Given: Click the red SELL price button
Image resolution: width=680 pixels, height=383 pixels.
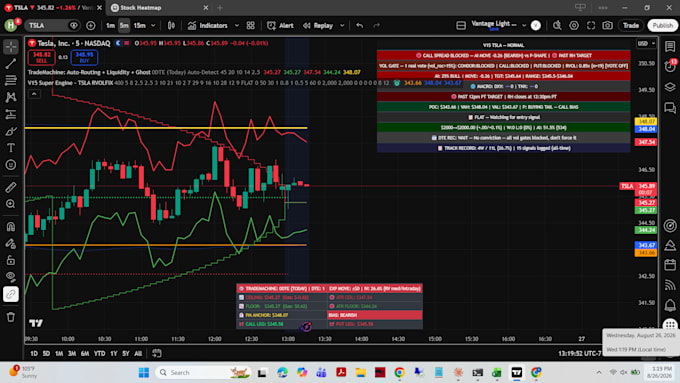Looking at the screenshot, I should [41, 57].
